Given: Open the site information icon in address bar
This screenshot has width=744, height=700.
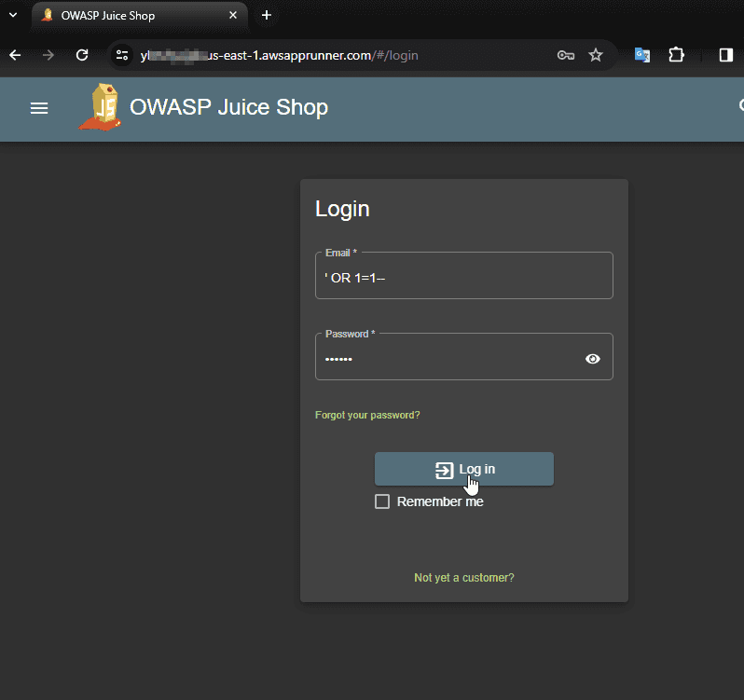Looking at the screenshot, I should (x=122, y=55).
